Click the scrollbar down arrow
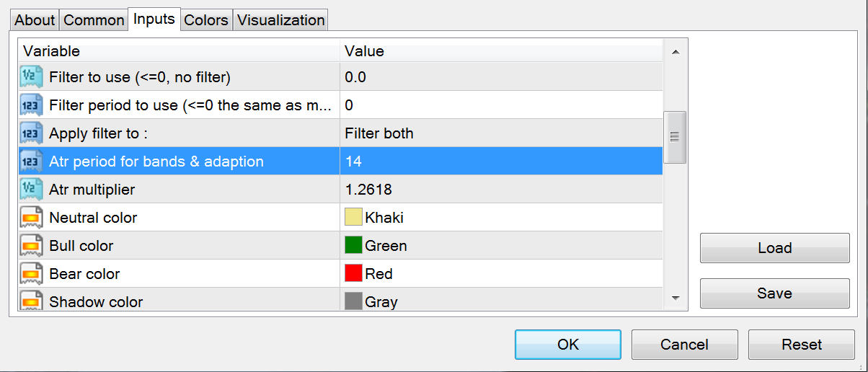Viewport: 868px width, 372px height. 676,298
